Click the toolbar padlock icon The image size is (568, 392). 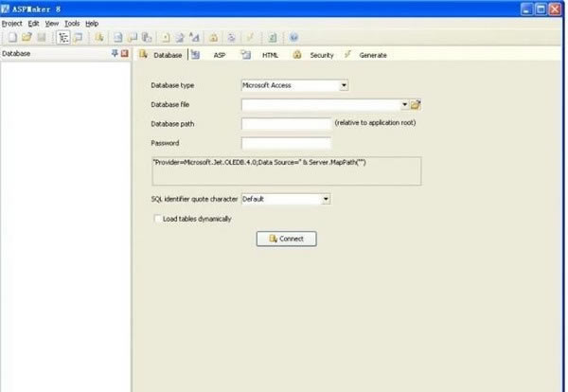coord(213,37)
